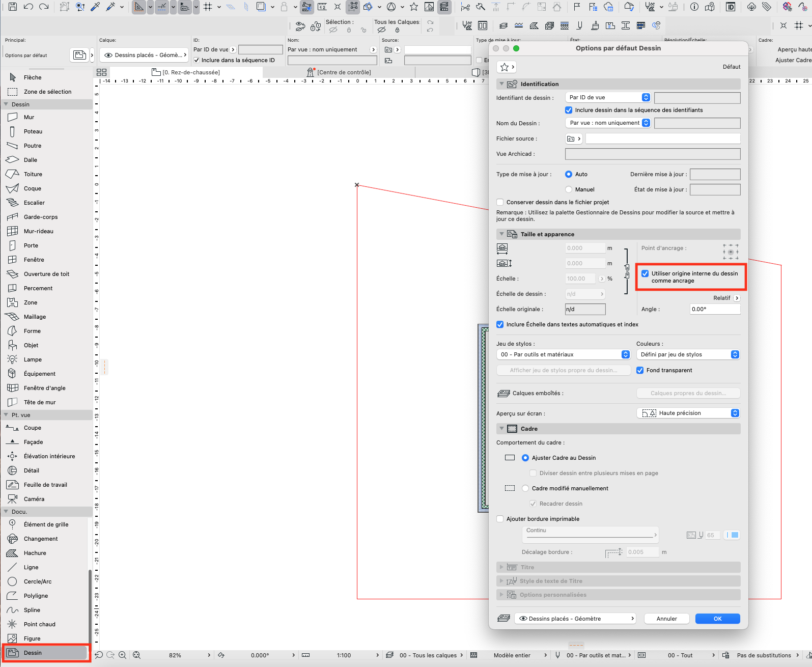Open the Aperçu sur écran Haute précision dropdown

(688, 413)
